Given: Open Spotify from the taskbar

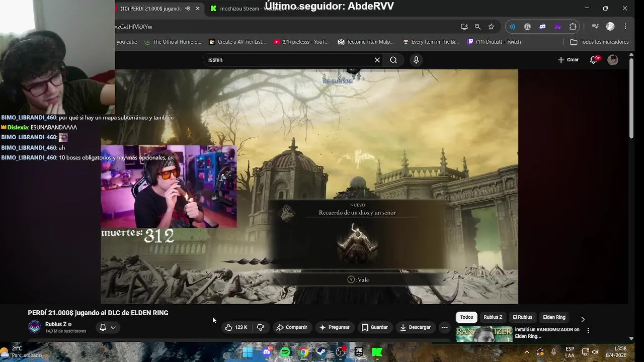Looking at the screenshot, I should pos(285,352).
